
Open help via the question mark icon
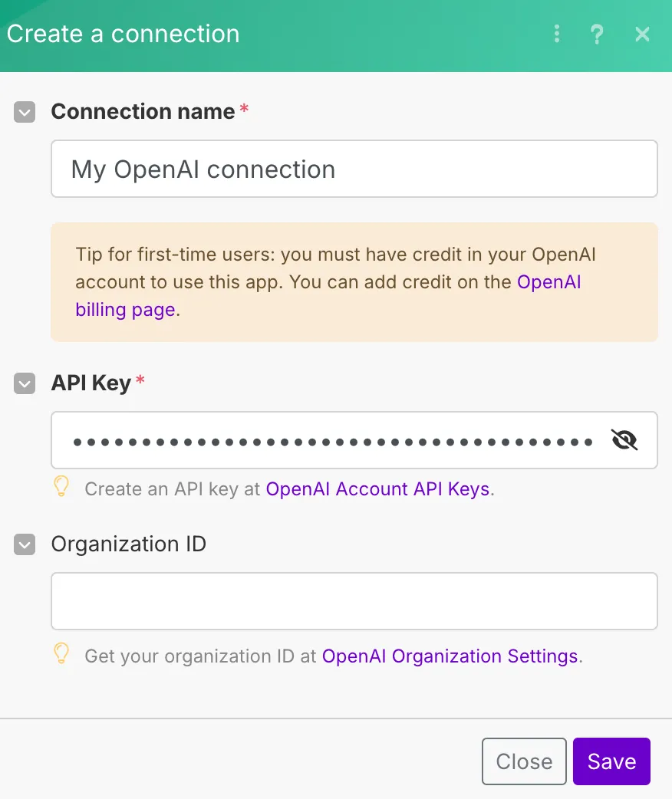click(597, 35)
